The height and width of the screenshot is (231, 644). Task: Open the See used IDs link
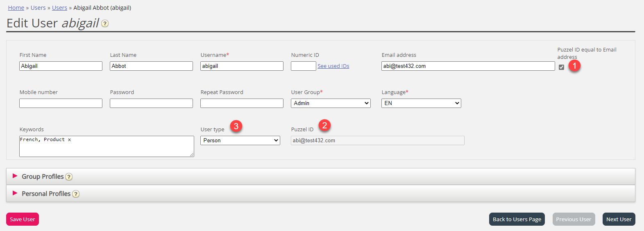(x=333, y=66)
